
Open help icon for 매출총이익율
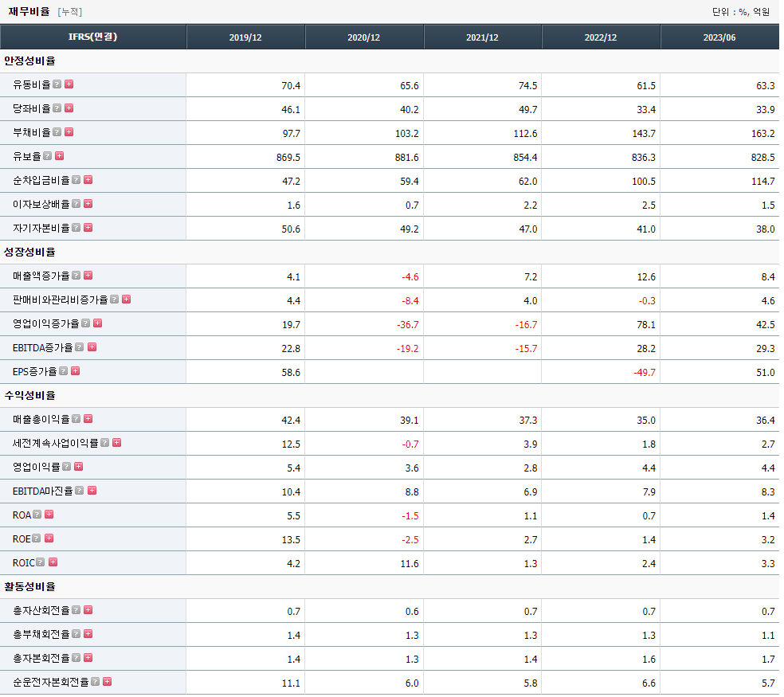point(76,418)
